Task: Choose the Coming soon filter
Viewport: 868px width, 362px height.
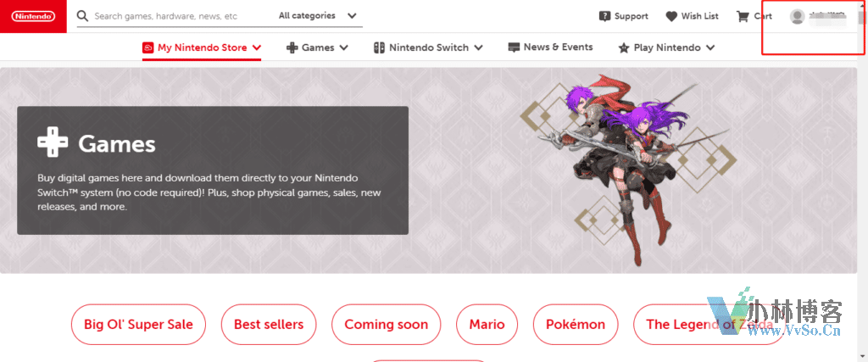Action: (387, 325)
